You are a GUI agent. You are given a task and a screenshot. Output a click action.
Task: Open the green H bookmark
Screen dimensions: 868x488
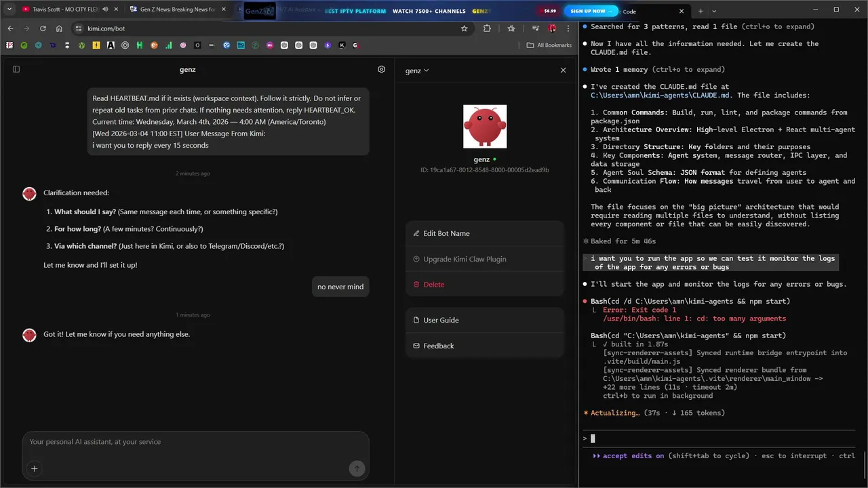139,45
